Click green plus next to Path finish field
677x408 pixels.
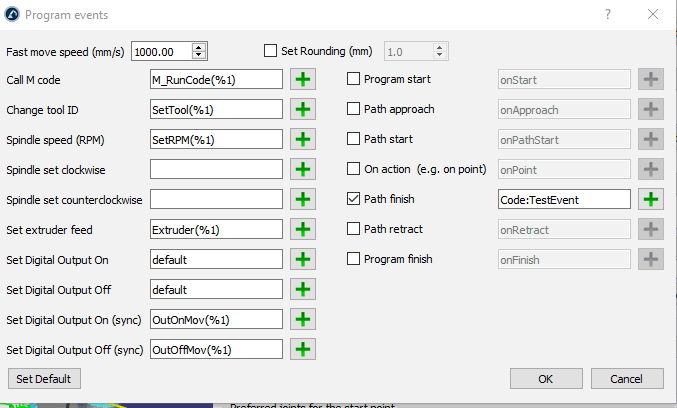click(651, 199)
